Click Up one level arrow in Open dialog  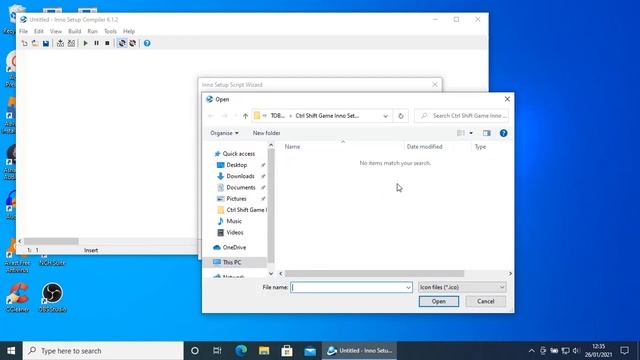point(245,116)
